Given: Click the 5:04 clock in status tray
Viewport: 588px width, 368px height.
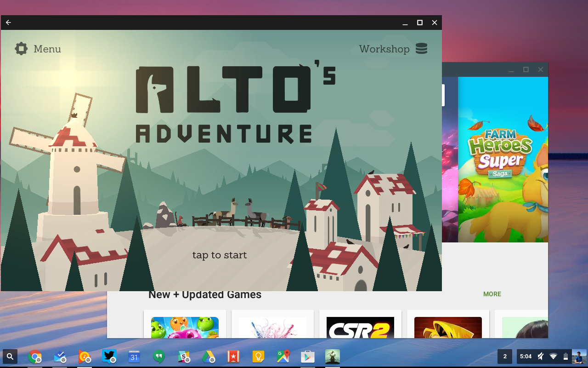Looking at the screenshot, I should coord(526,356).
